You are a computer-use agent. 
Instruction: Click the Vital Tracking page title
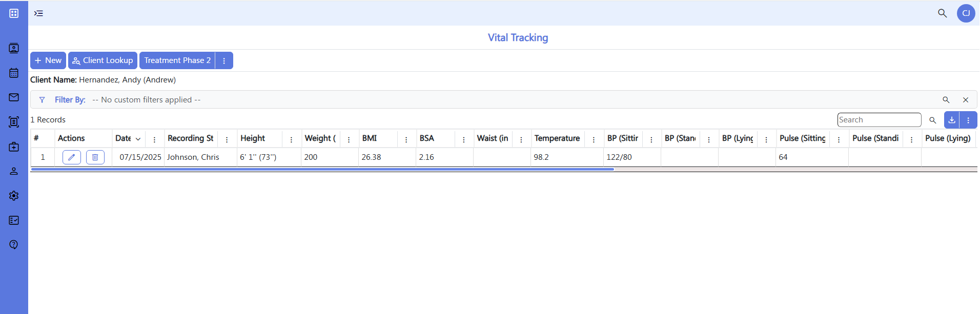click(x=518, y=38)
